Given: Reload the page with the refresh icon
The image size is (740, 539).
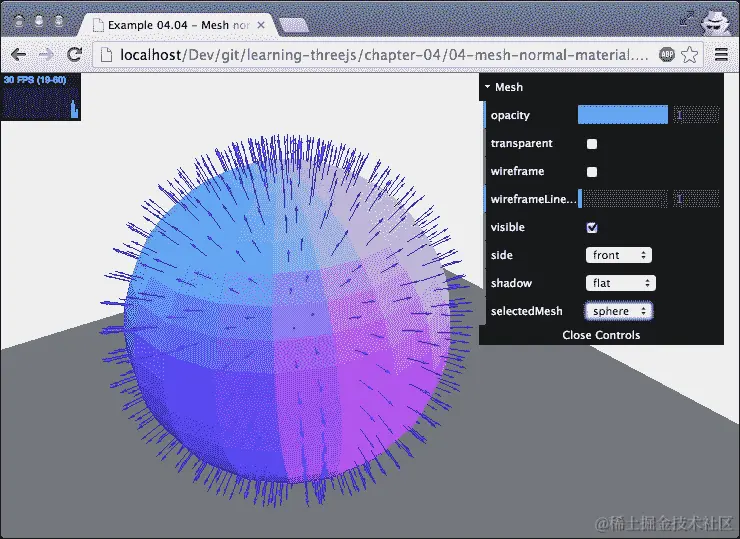Looking at the screenshot, I should pyautogui.click(x=74, y=55).
